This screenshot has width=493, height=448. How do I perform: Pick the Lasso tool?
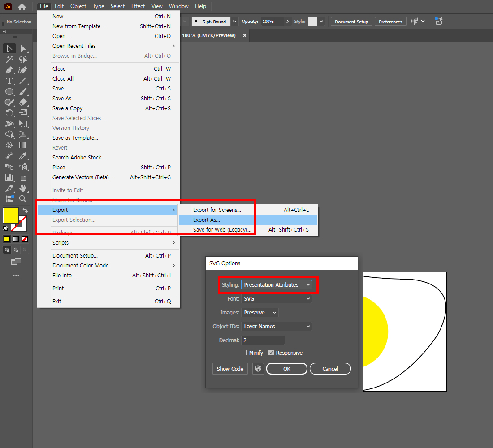click(x=23, y=59)
